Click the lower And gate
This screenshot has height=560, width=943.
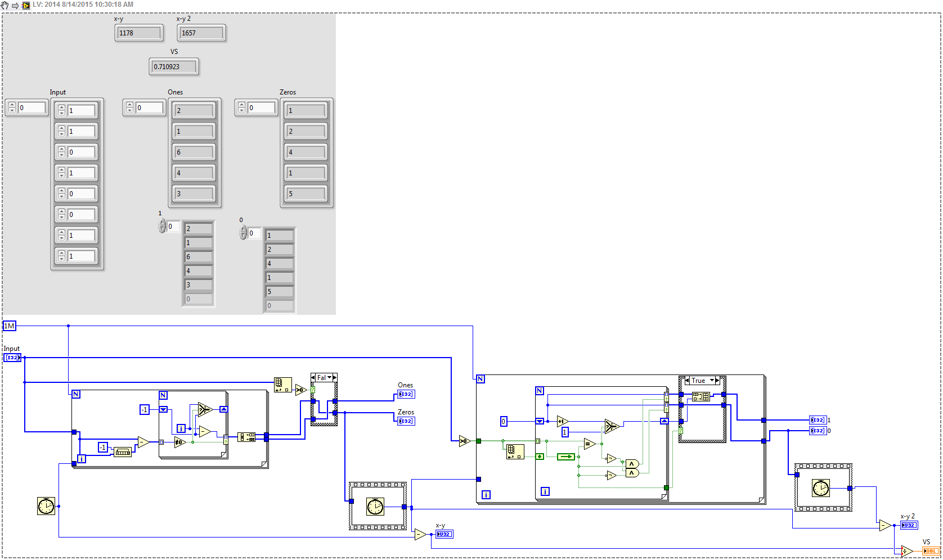632,473
